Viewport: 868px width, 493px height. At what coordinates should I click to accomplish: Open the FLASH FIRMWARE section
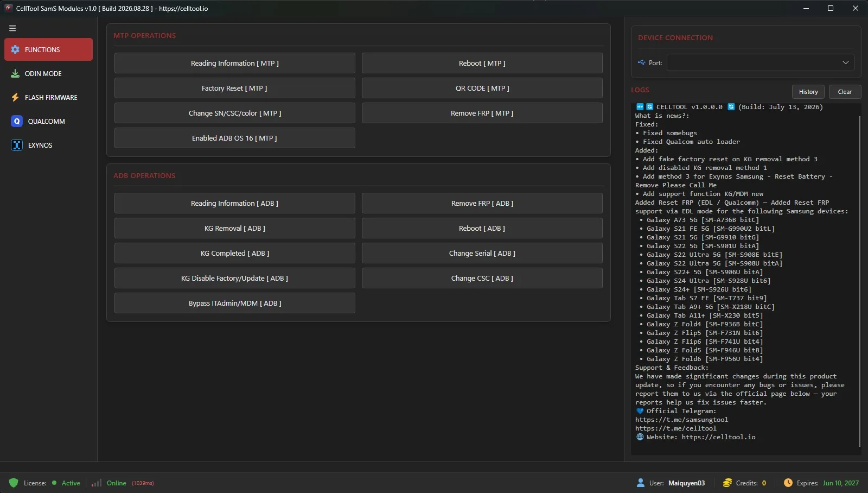pos(48,97)
